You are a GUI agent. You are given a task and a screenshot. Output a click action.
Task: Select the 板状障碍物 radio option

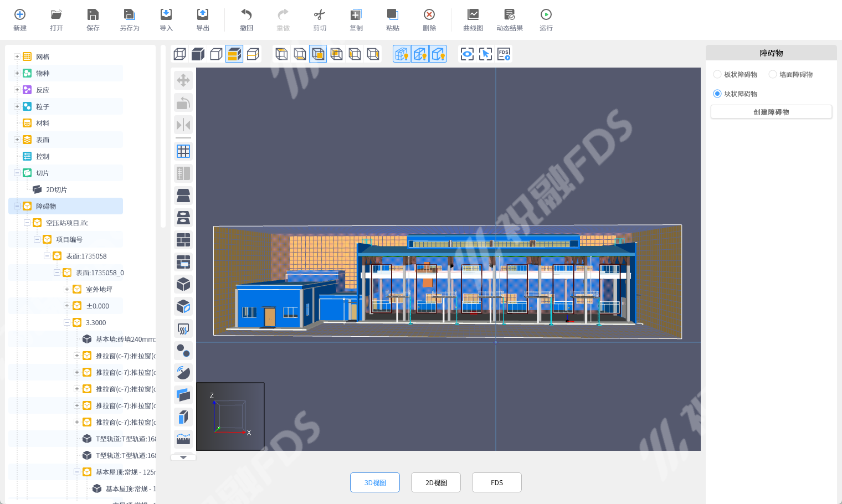point(717,74)
